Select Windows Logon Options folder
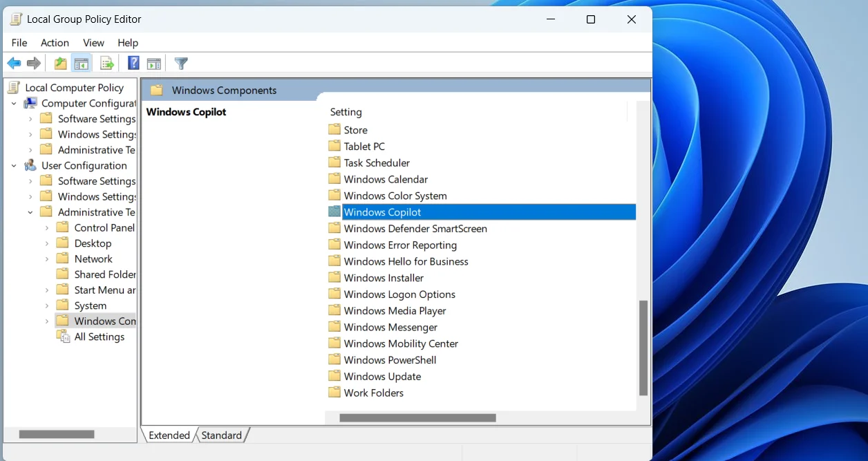Image resolution: width=868 pixels, height=461 pixels. 399,294
